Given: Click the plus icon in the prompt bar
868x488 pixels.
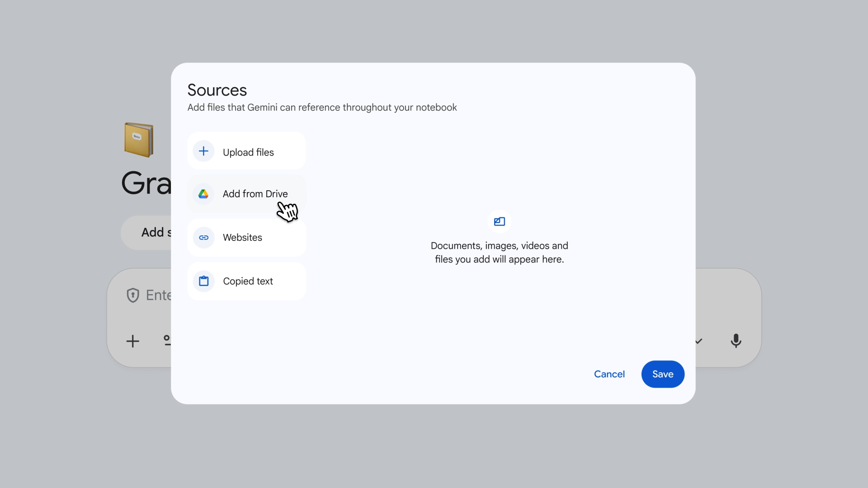Looking at the screenshot, I should coord(132,341).
